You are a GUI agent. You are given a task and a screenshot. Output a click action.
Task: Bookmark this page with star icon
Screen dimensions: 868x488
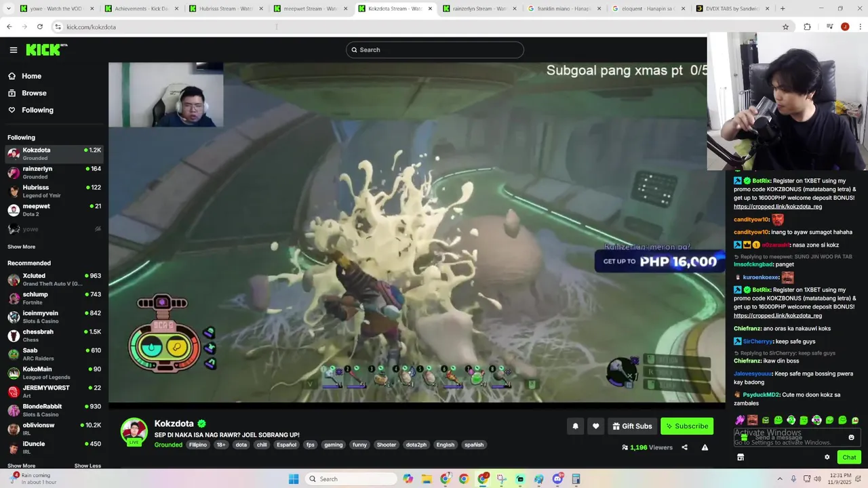pos(785,26)
